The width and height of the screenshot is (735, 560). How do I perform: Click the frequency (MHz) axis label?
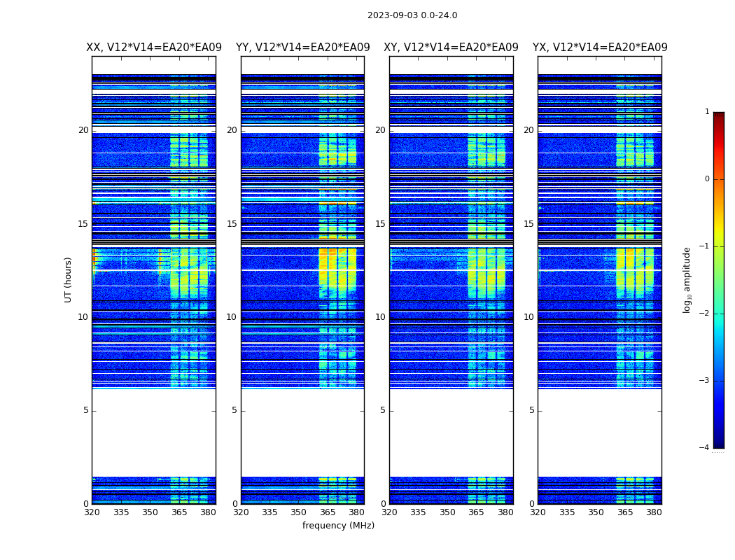tap(338, 525)
